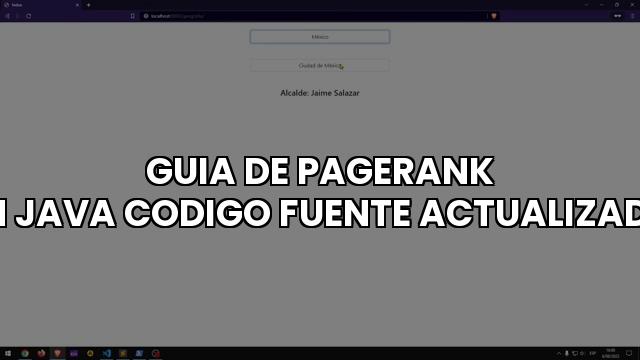Screen dimensions: 640x360
Task: Open the browser main menu icon
Action: pos(633,16)
